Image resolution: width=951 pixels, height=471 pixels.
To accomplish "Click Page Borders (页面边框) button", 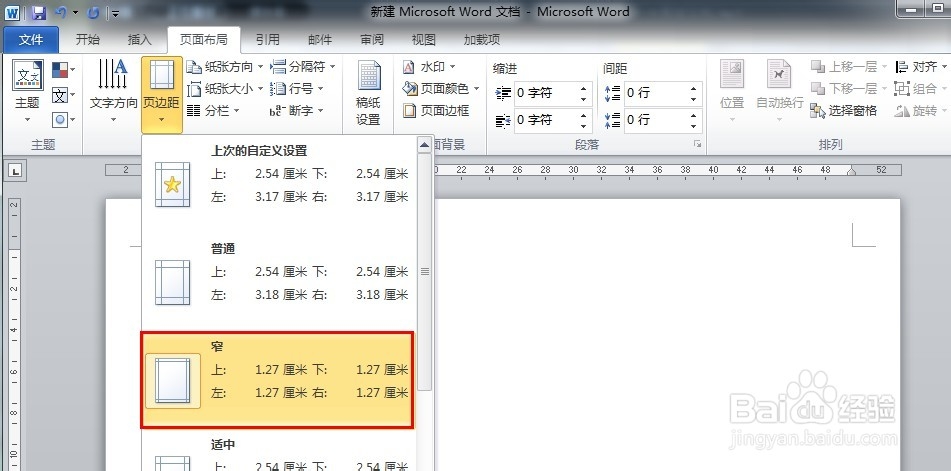I will tap(436, 110).
